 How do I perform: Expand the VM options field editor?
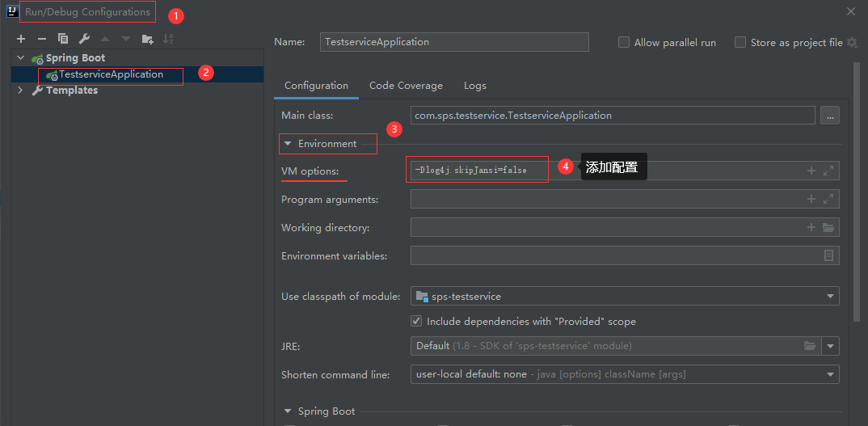point(828,171)
